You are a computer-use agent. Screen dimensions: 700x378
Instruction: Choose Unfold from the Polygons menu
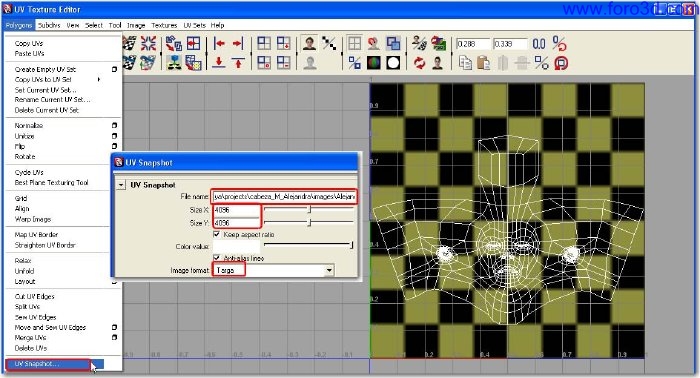(x=24, y=271)
